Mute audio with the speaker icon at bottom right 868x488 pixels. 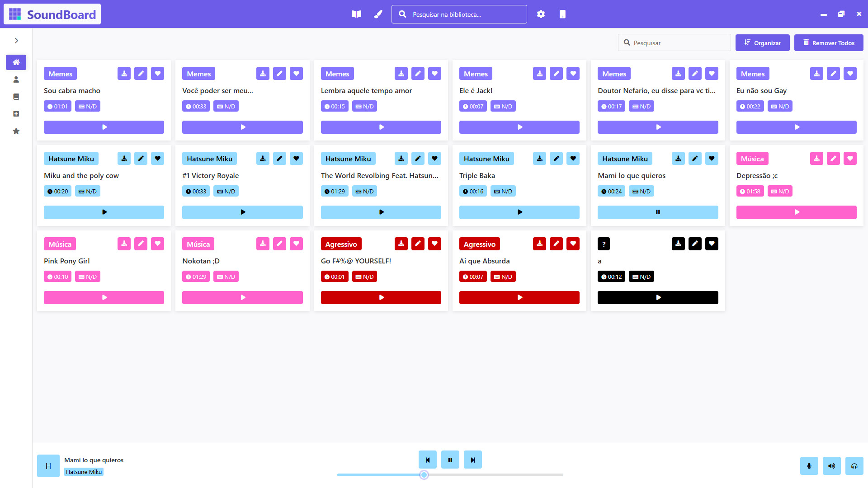click(x=832, y=466)
